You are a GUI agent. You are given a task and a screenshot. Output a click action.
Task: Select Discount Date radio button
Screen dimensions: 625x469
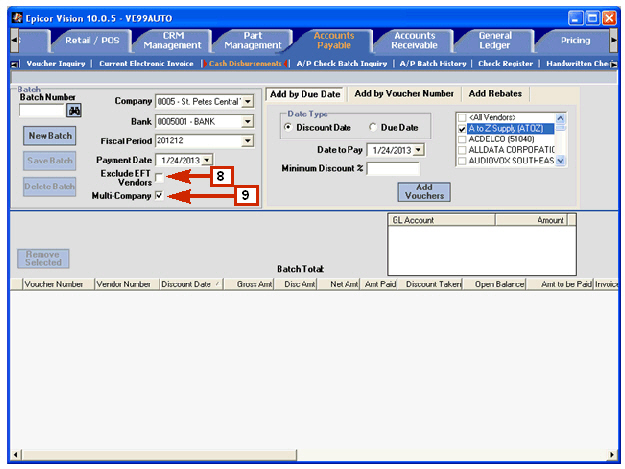point(287,127)
